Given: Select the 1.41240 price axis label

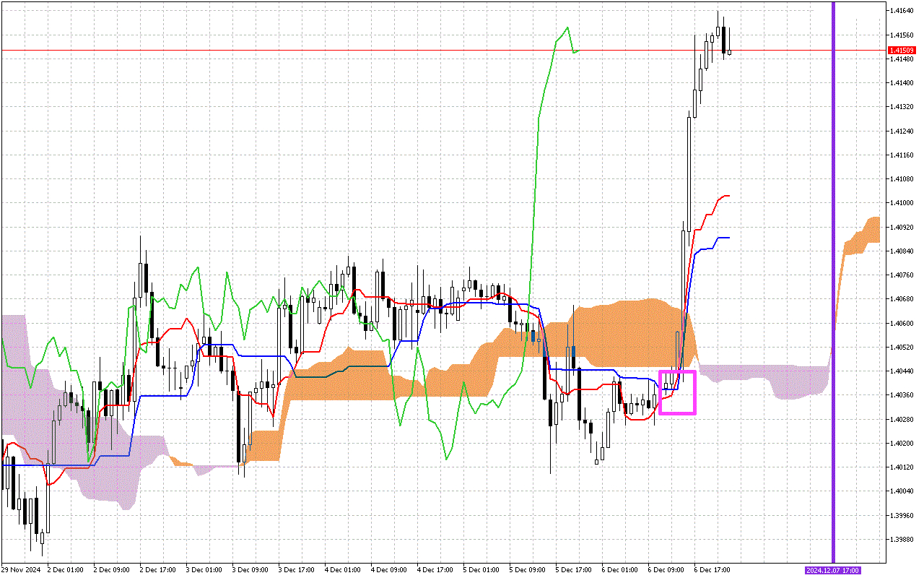Looking at the screenshot, I should tap(902, 131).
